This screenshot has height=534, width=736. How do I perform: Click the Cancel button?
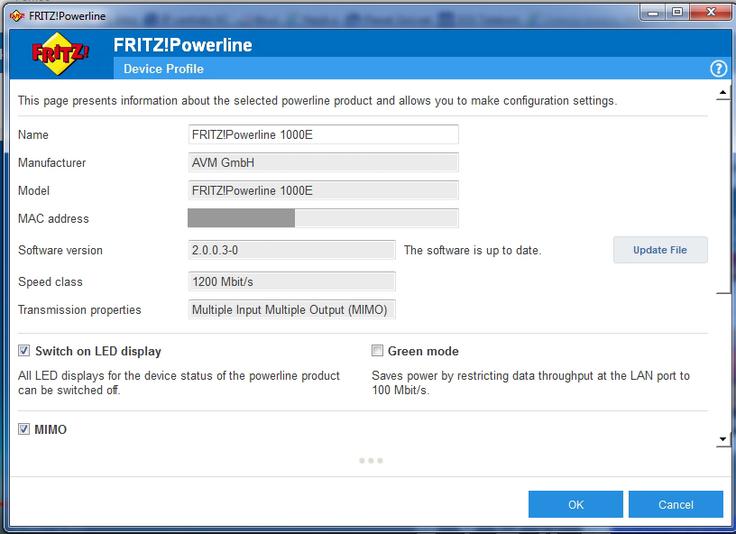click(x=675, y=504)
